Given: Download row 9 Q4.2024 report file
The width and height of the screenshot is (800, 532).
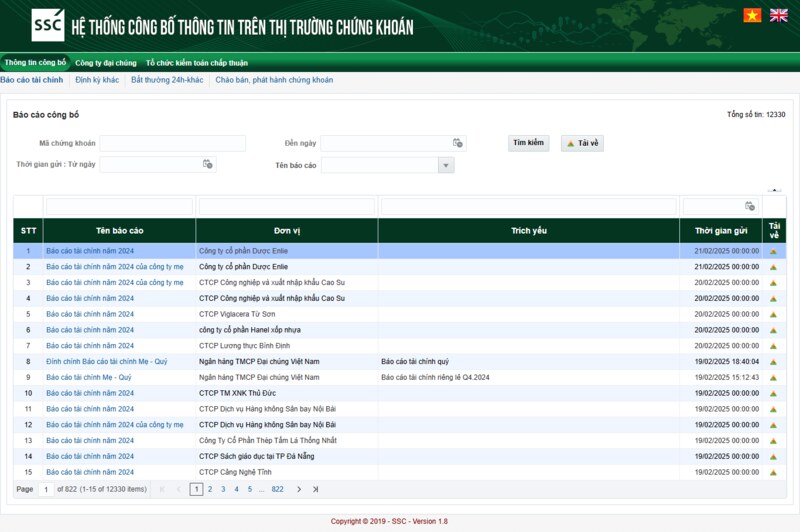Looking at the screenshot, I should click(773, 377).
